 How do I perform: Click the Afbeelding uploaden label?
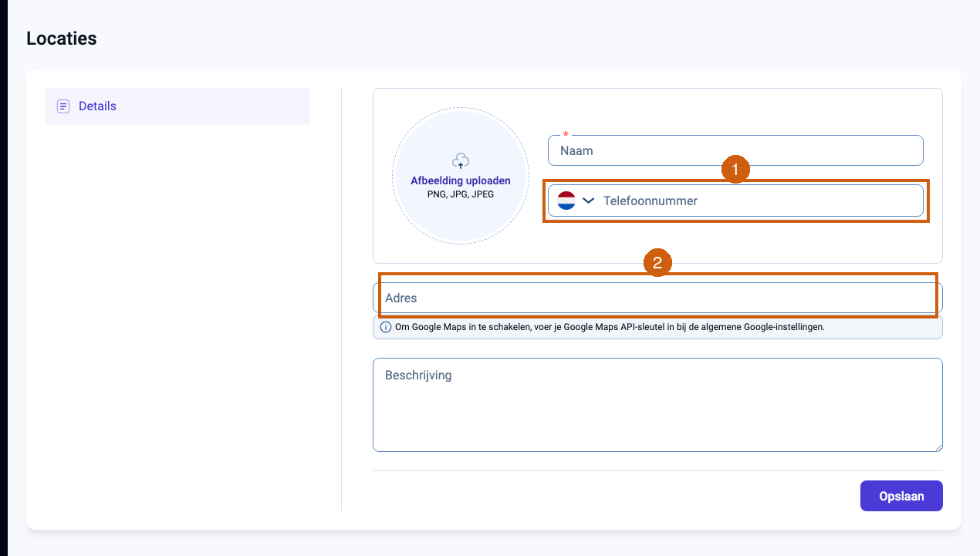pos(461,180)
